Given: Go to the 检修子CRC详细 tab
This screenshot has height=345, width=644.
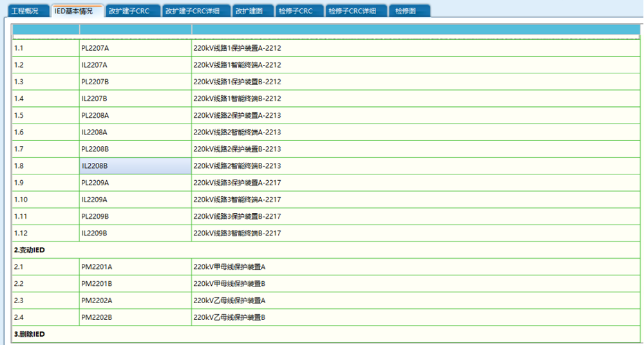Looking at the screenshot, I should pyautogui.click(x=355, y=11).
